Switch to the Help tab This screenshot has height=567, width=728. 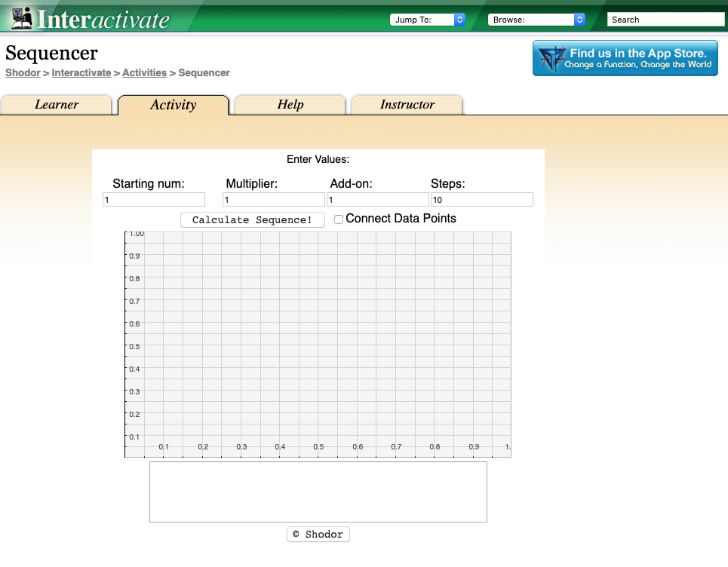pos(290,105)
